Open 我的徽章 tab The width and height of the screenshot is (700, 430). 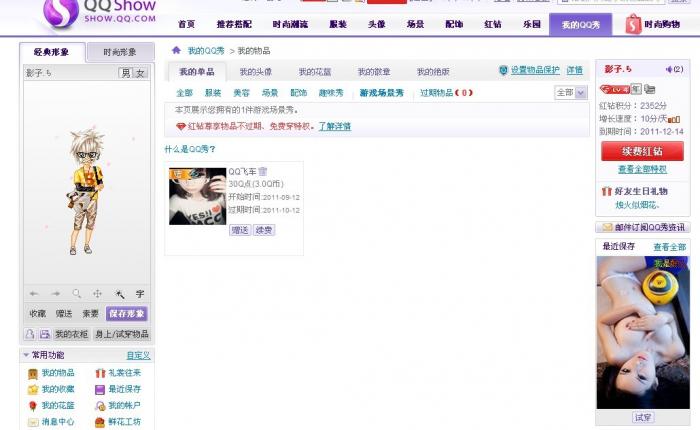pyautogui.click(x=374, y=72)
